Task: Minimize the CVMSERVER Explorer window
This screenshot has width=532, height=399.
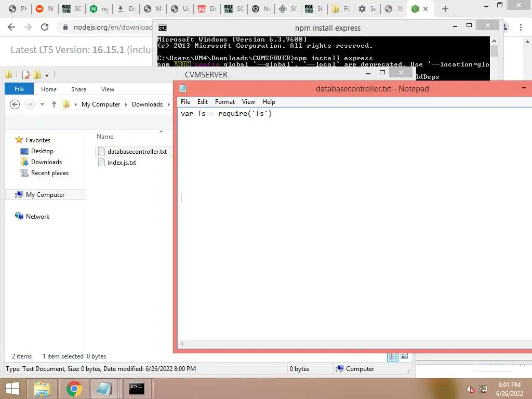Action: 368,73
